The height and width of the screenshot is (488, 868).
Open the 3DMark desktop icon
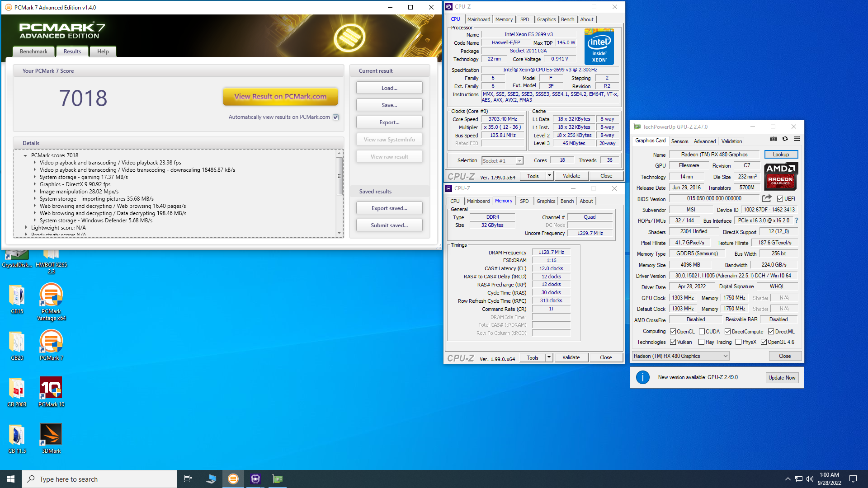click(x=51, y=439)
